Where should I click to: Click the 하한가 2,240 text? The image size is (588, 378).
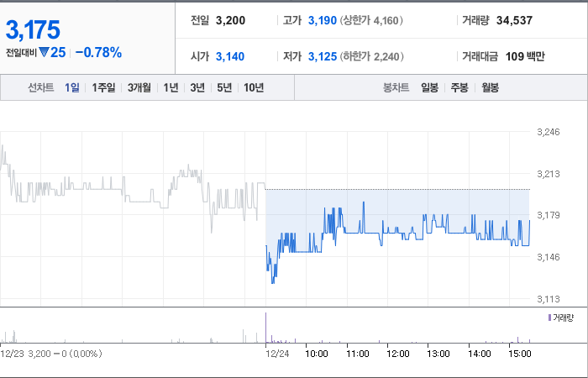click(x=371, y=56)
